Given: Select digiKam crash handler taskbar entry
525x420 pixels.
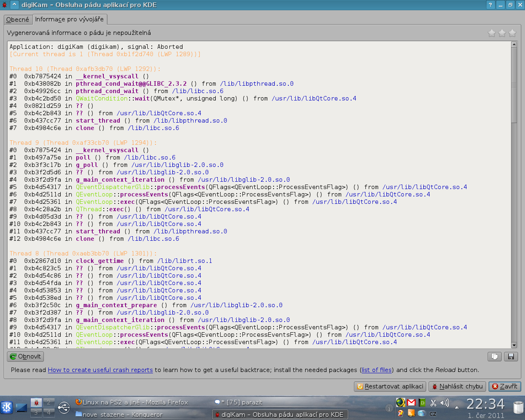Looking at the screenshot, I should [280, 414].
